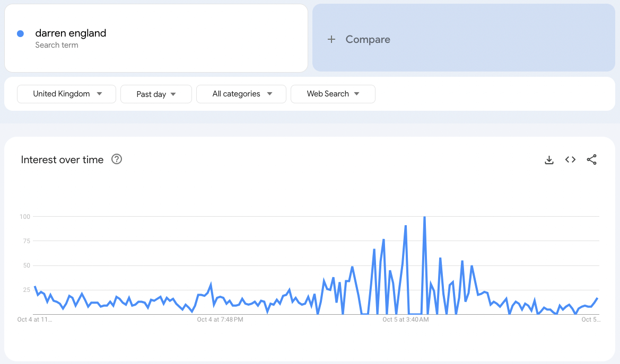Click the Oct 4 at 7:48 PM label
The image size is (620, 364).
pos(219,319)
